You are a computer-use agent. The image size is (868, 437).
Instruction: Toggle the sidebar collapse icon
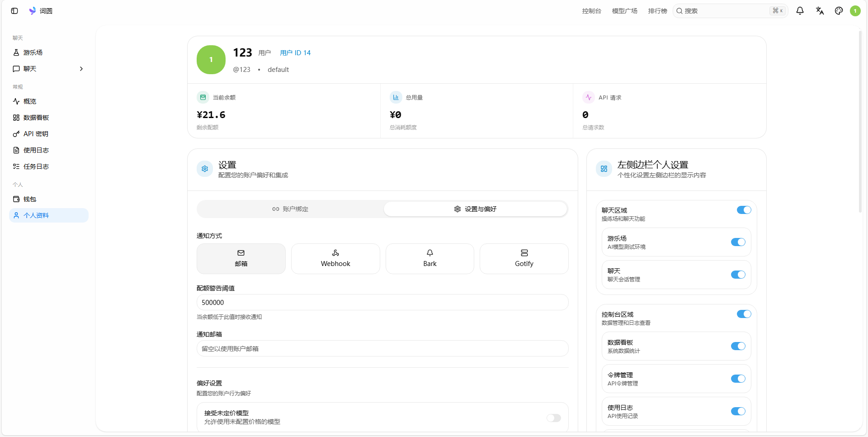pos(14,11)
